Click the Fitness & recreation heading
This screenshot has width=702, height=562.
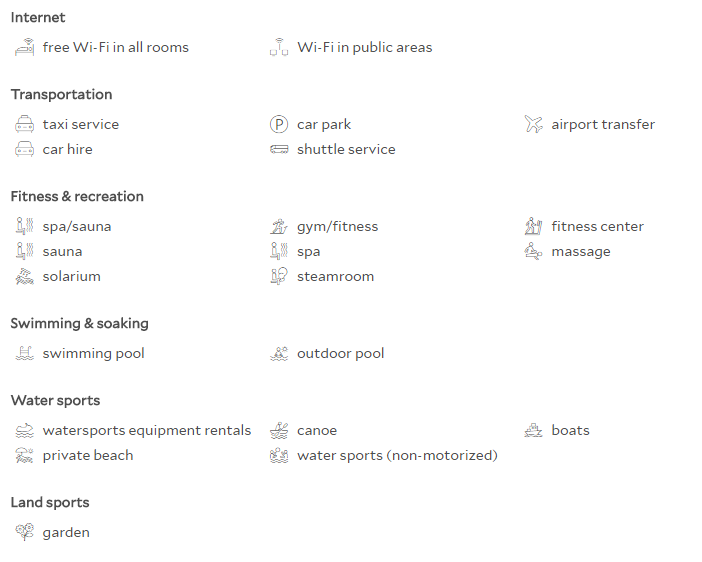[77, 196]
